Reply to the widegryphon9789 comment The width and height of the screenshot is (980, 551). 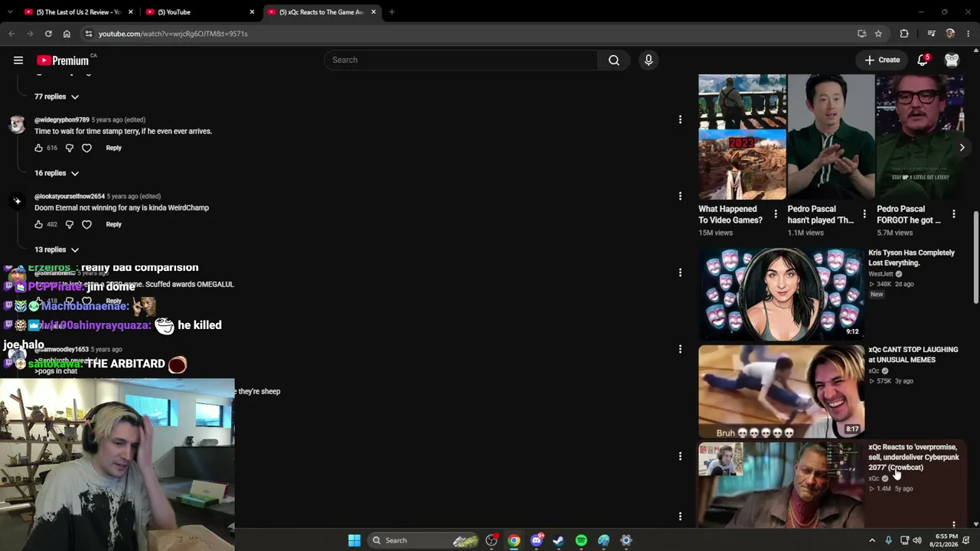coord(113,148)
